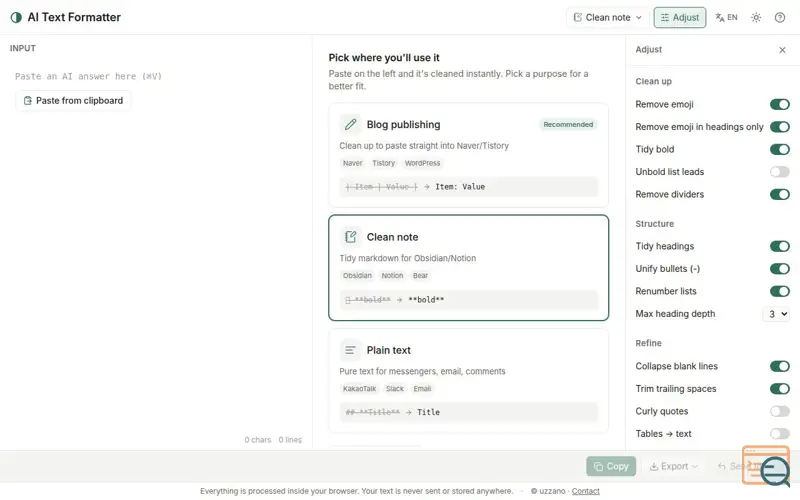Click the Refine section heading
Screen dimensions: 800x500
point(648,343)
